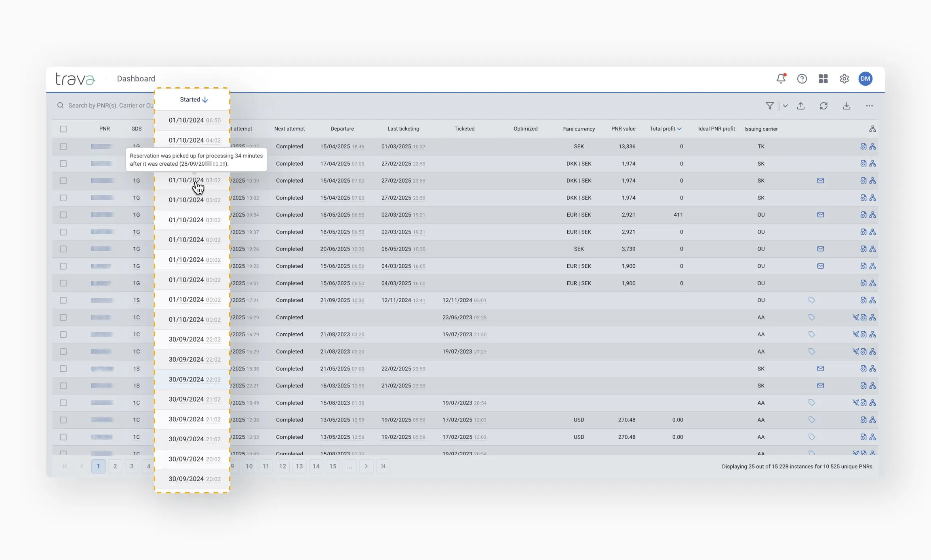931x560 pixels.
Task: Open the settings gear
Action: click(844, 79)
